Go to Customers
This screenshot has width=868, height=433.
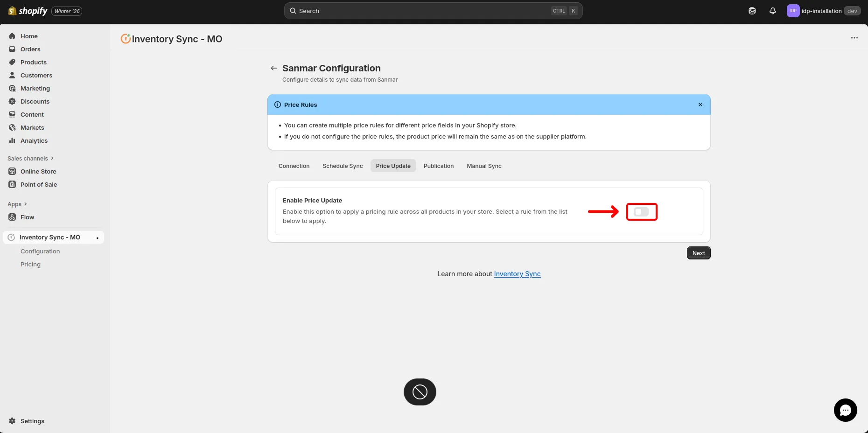[35, 75]
